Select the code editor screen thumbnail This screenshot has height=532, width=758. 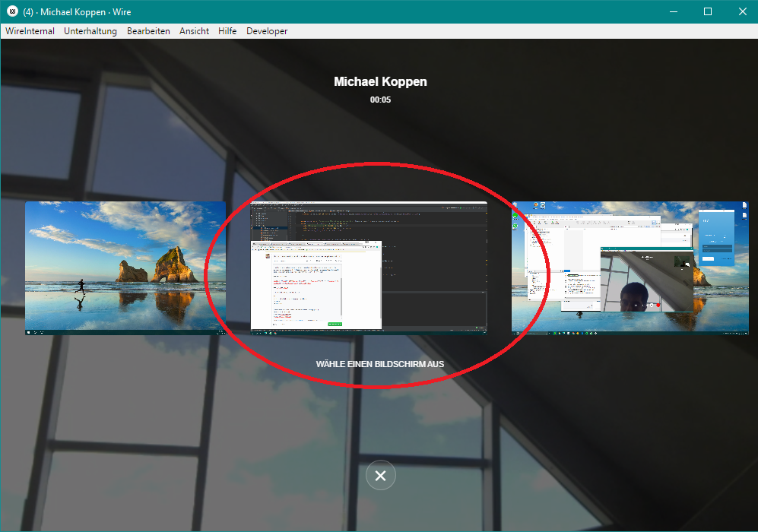pyautogui.click(x=369, y=268)
